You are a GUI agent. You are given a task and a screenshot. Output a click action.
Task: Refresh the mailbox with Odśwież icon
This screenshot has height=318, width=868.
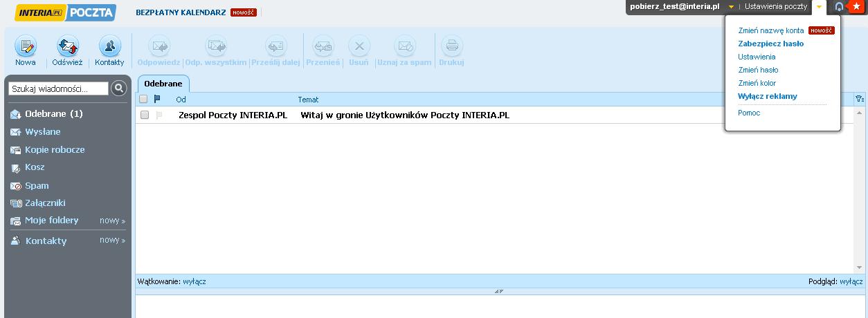(67, 47)
